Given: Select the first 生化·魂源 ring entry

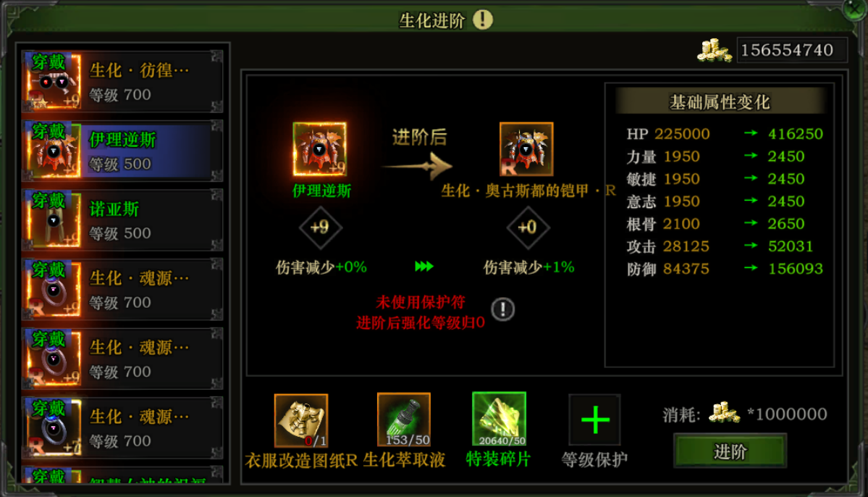Looking at the screenshot, I should click(x=122, y=289).
